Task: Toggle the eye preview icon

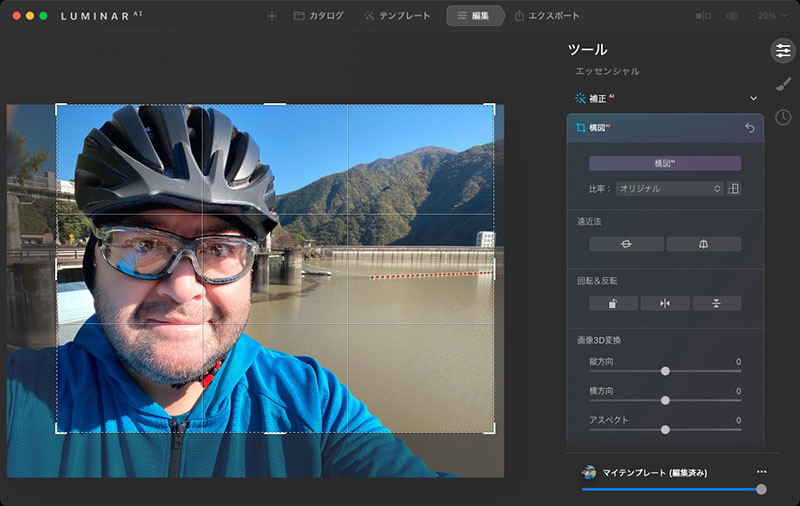Action: coord(732,16)
